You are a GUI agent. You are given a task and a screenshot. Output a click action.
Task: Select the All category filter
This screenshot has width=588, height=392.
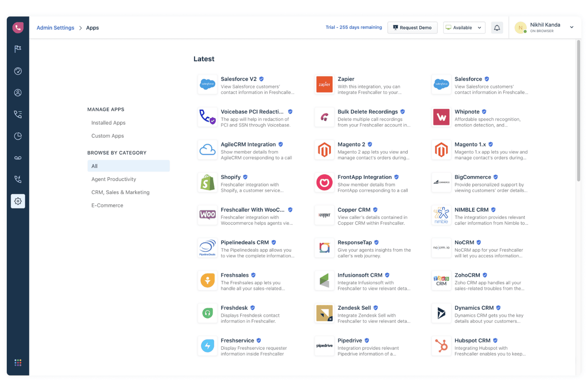click(x=128, y=166)
